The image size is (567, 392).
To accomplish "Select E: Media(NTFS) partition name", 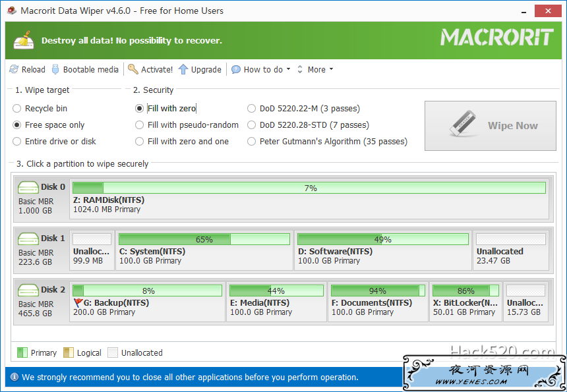I will 260,302.
